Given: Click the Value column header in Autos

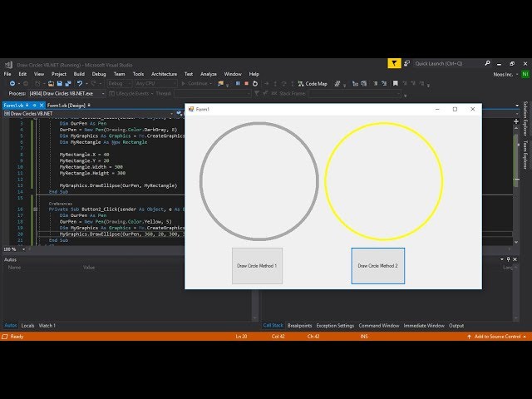Looking at the screenshot, I should point(89,268).
